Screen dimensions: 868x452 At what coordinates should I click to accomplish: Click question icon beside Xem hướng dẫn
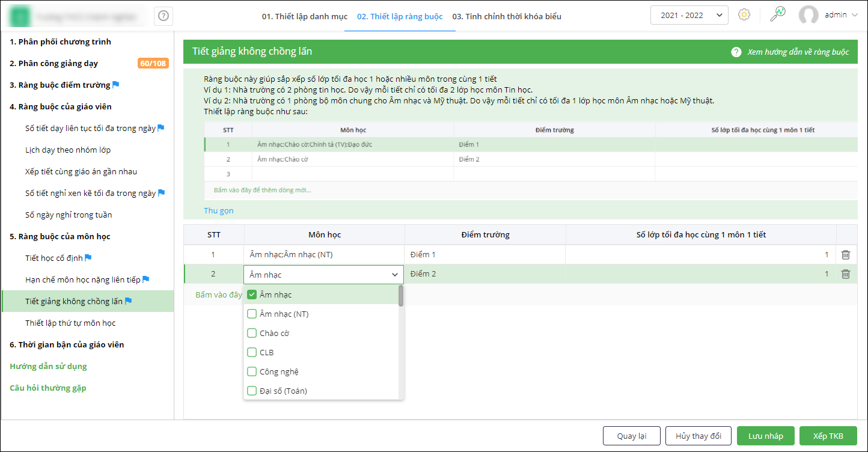736,52
